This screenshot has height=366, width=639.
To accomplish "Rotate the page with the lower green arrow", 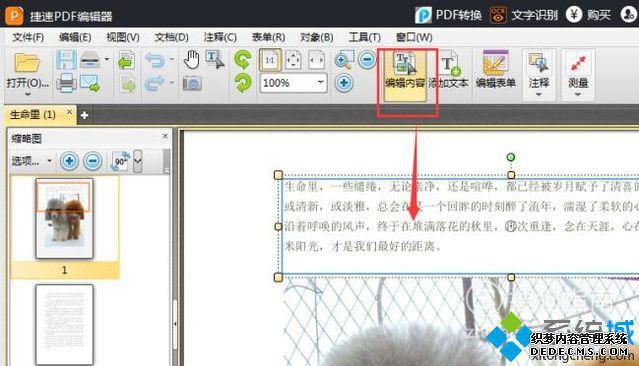I will pyautogui.click(x=243, y=83).
